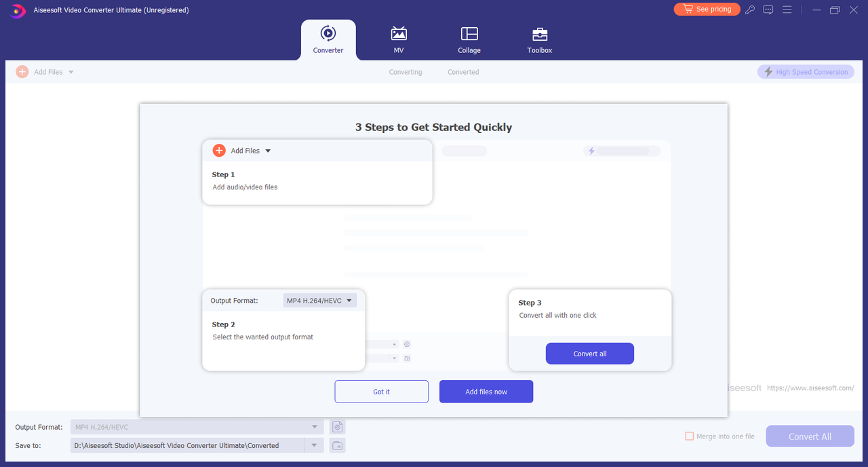Minimize the application window
This screenshot has width=868, height=467.
click(x=816, y=10)
